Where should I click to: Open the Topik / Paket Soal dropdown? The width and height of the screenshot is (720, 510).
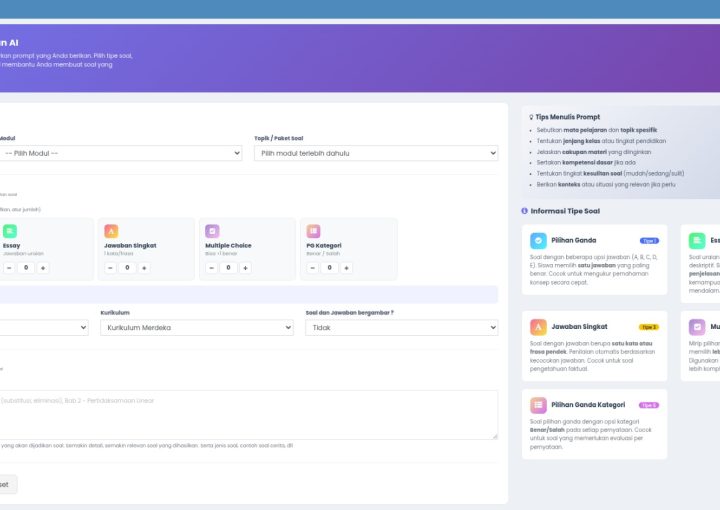376,153
